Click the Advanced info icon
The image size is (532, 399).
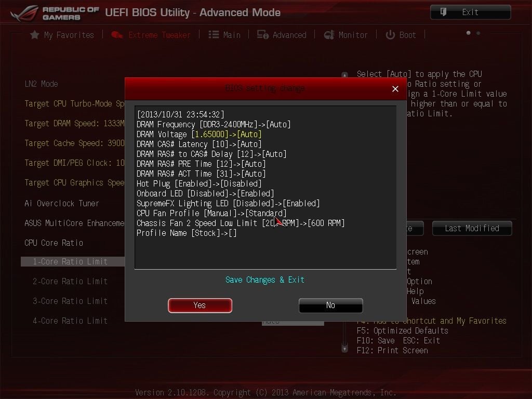[x=262, y=35]
